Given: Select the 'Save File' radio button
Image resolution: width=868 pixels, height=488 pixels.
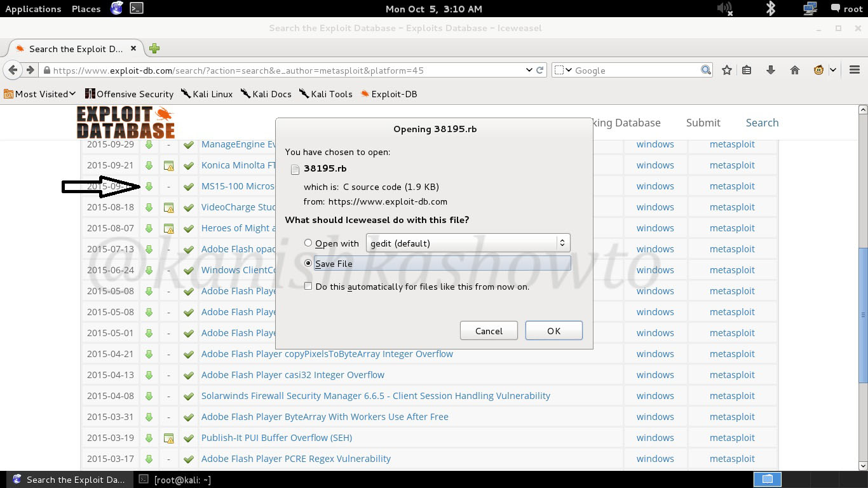Looking at the screenshot, I should pos(308,263).
